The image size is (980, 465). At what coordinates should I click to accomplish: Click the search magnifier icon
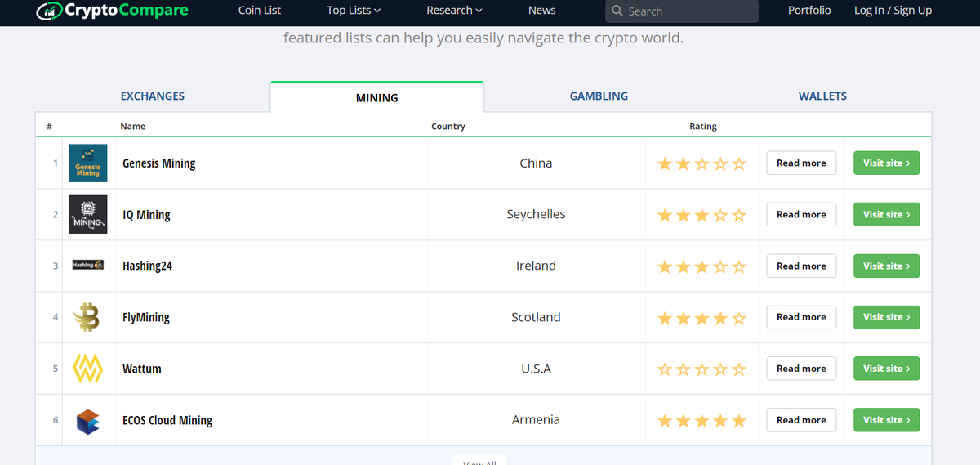click(617, 11)
